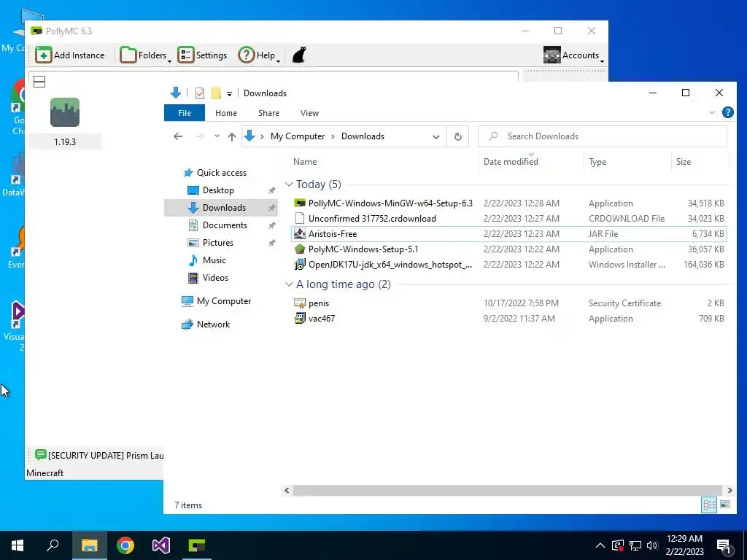Click the File ribbon tab
747x560 pixels.
point(185,113)
